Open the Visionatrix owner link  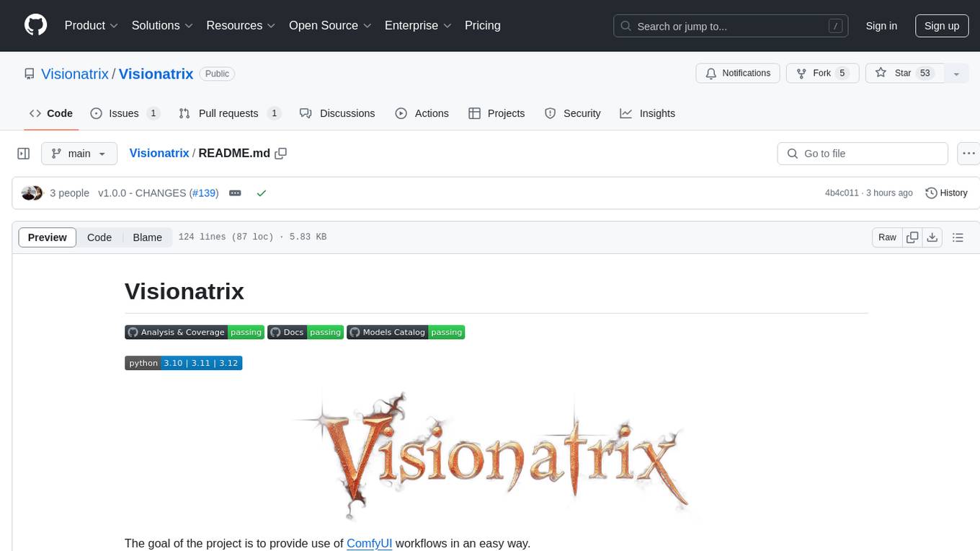75,74
